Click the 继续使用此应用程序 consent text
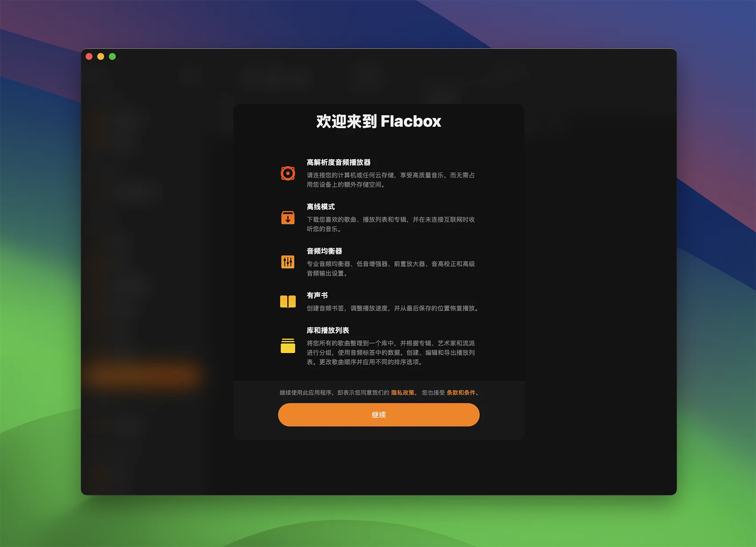The height and width of the screenshot is (547, 756). pos(334,393)
